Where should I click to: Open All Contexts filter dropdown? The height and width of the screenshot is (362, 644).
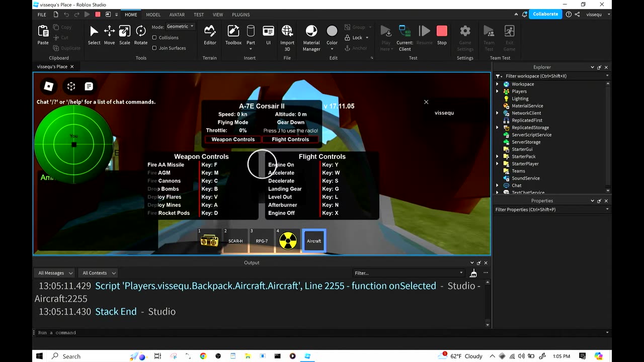click(x=99, y=273)
